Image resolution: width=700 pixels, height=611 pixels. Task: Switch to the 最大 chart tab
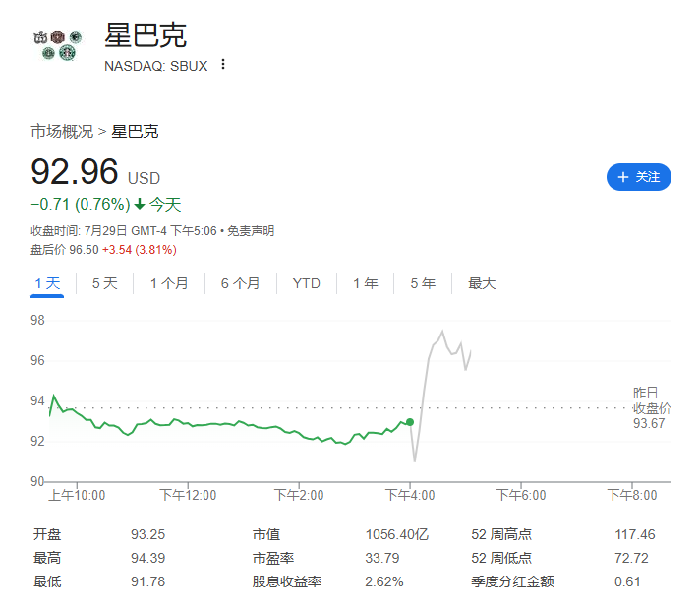[x=482, y=283]
